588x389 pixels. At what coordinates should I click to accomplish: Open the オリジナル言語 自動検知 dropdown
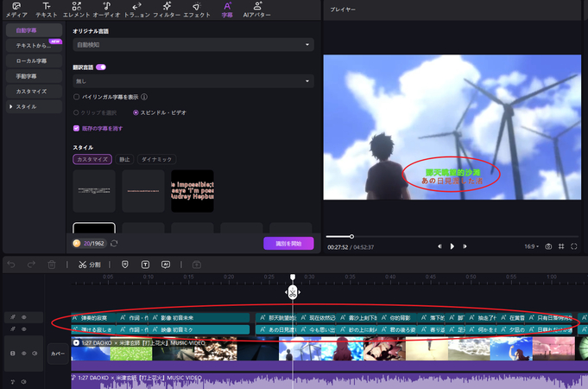pos(193,44)
